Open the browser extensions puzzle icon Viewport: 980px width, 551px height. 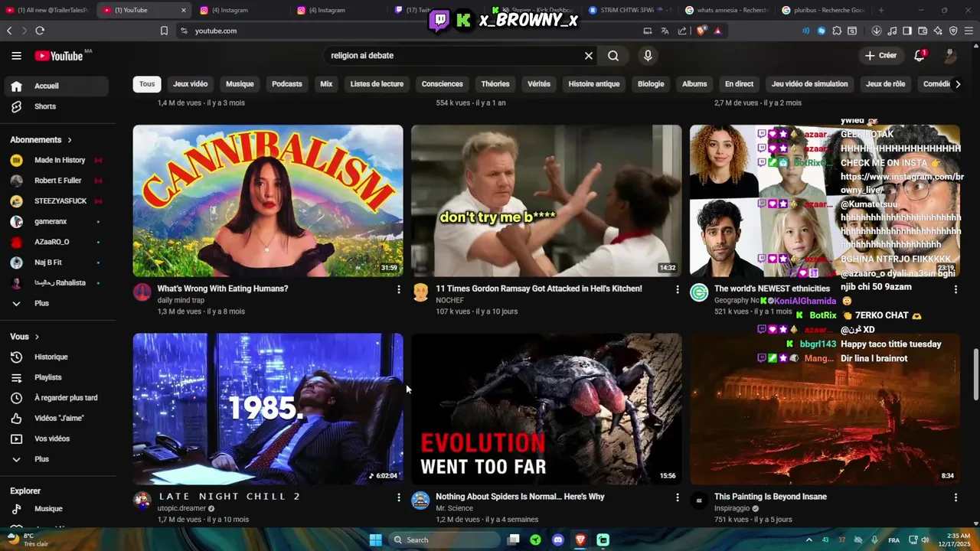[837, 31]
